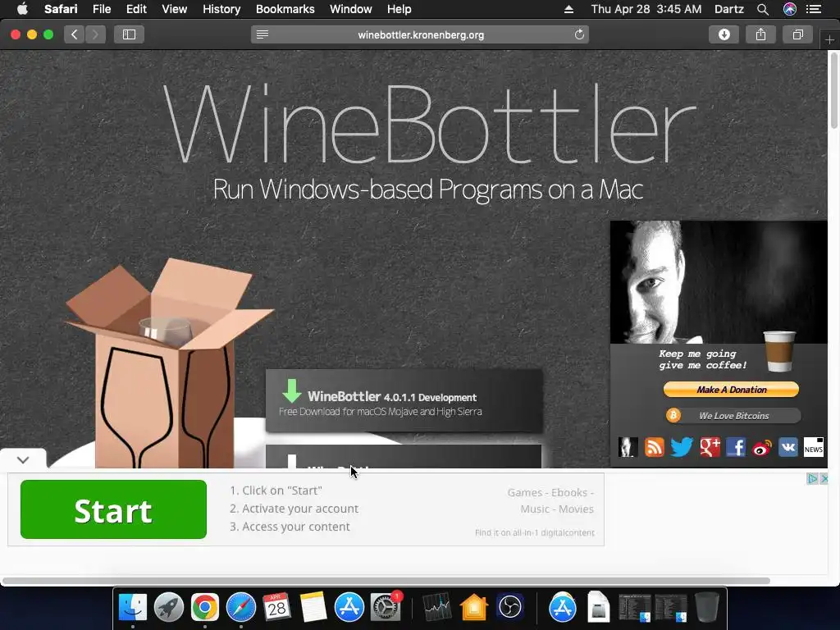Screen dimensions: 840x630
Task: Open Stocks app in the Dock
Action: pyautogui.click(x=437, y=608)
